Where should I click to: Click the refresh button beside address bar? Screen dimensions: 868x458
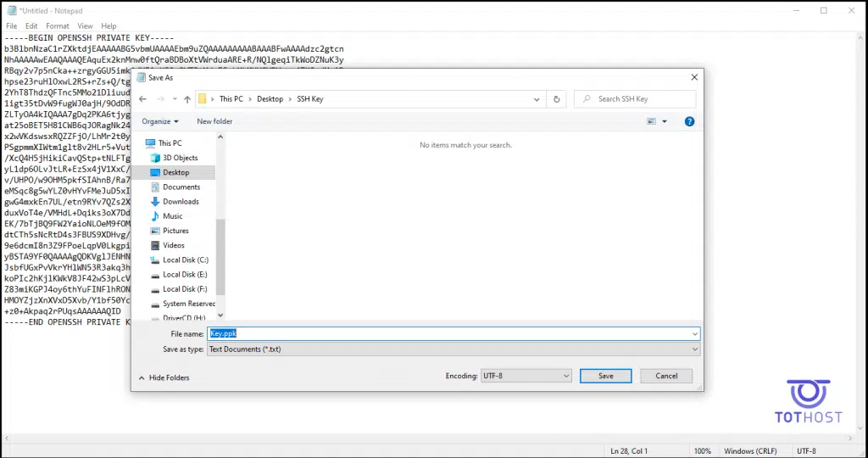click(556, 99)
